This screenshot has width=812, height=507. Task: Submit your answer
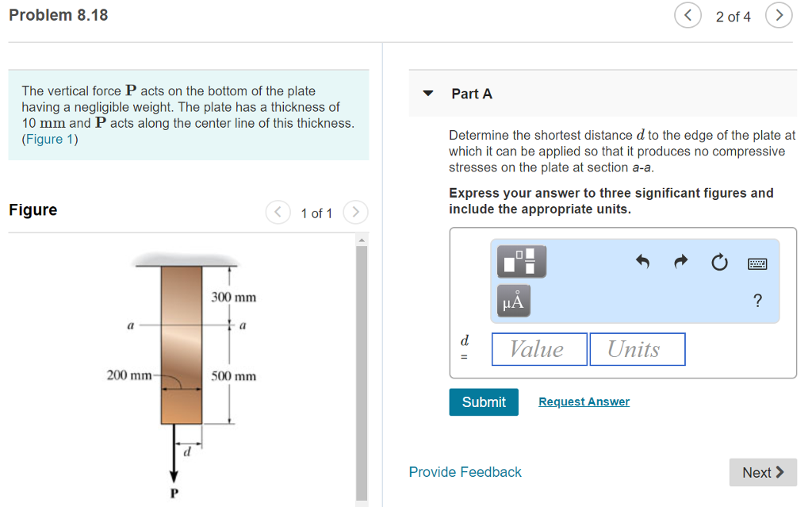[x=483, y=402]
